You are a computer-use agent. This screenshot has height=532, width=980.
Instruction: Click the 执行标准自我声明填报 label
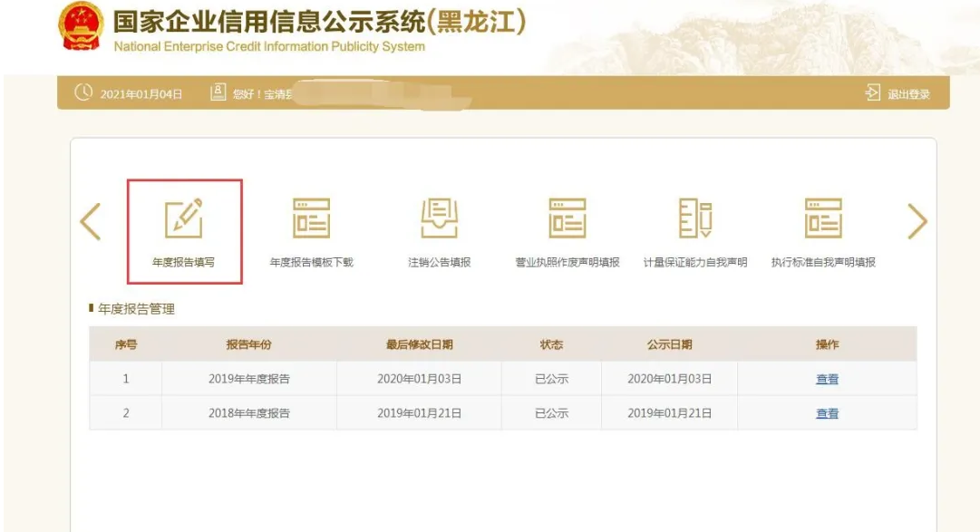click(823, 263)
